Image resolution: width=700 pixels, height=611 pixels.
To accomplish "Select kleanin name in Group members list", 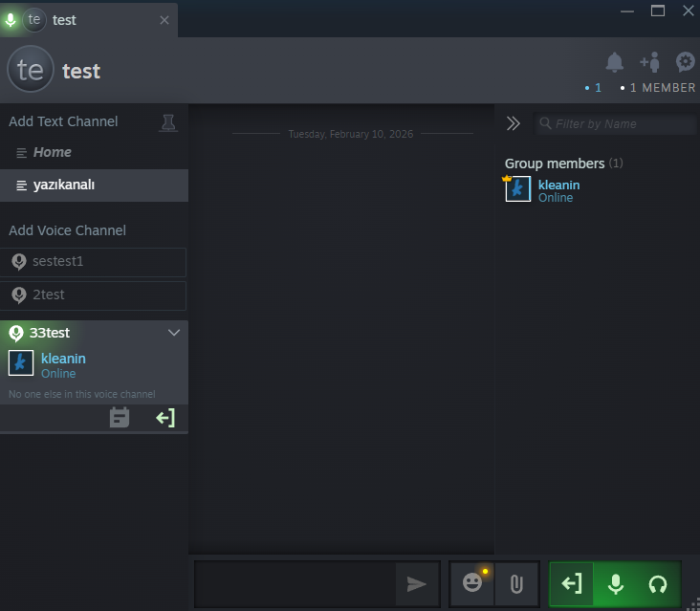I will click(x=558, y=185).
